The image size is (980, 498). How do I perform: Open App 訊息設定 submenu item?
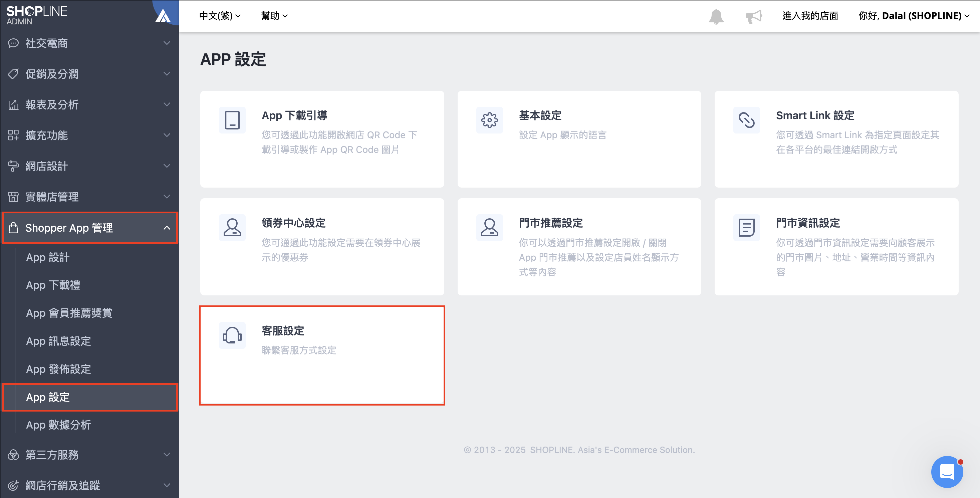[x=59, y=341]
